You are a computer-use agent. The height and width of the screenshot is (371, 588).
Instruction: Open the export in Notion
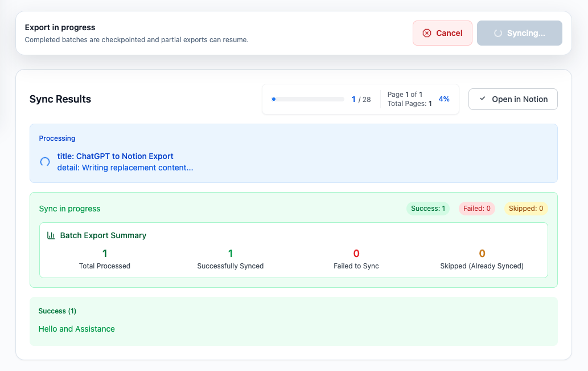click(513, 99)
